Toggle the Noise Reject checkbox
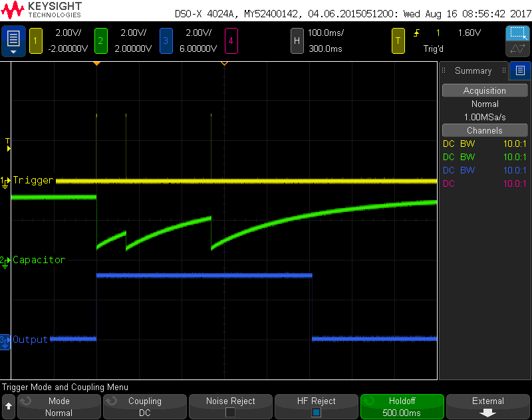532x420 pixels. 230,412
